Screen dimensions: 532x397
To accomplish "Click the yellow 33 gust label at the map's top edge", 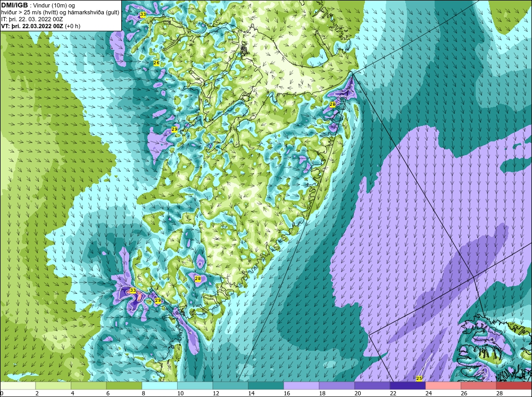I will coord(143,14).
